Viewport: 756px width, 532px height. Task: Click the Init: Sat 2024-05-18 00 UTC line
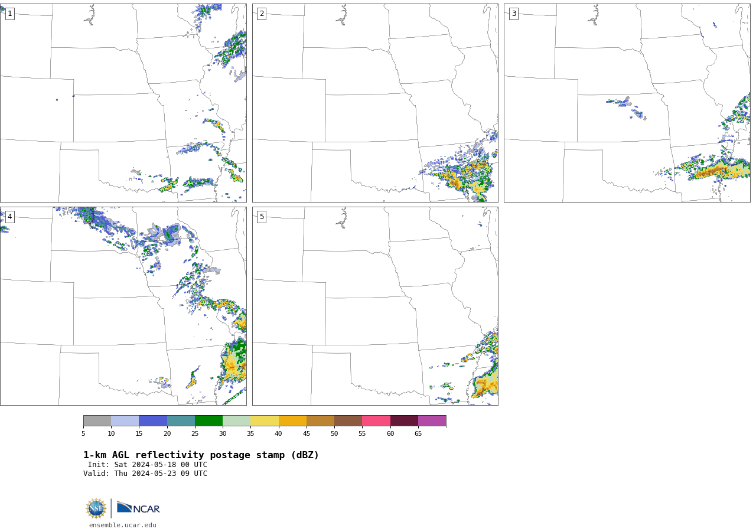click(x=148, y=465)
